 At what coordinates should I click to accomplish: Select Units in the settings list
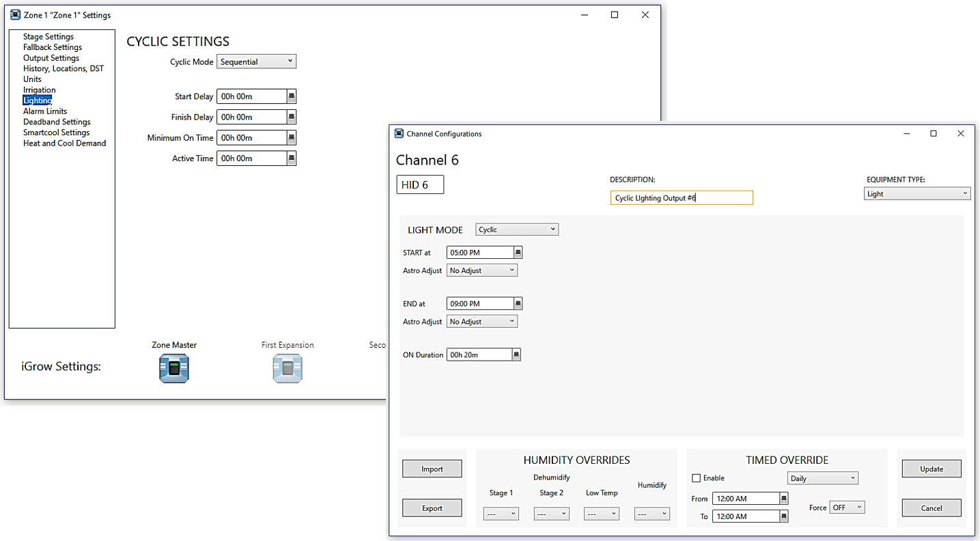pos(32,79)
